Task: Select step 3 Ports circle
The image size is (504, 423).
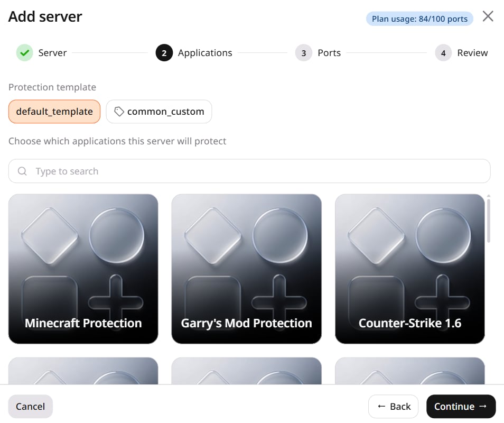Action: (x=304, y=53)
